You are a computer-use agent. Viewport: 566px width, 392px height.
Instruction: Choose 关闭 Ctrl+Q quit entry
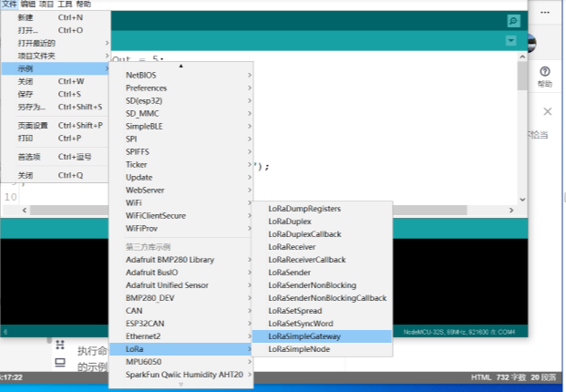pyautogui.click(x=56, y=175)
